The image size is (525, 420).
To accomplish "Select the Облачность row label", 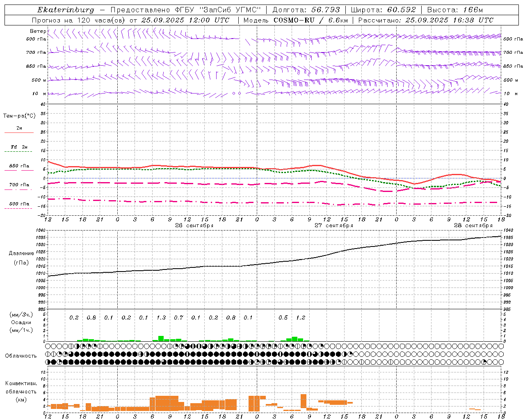I will click(21, 356).
